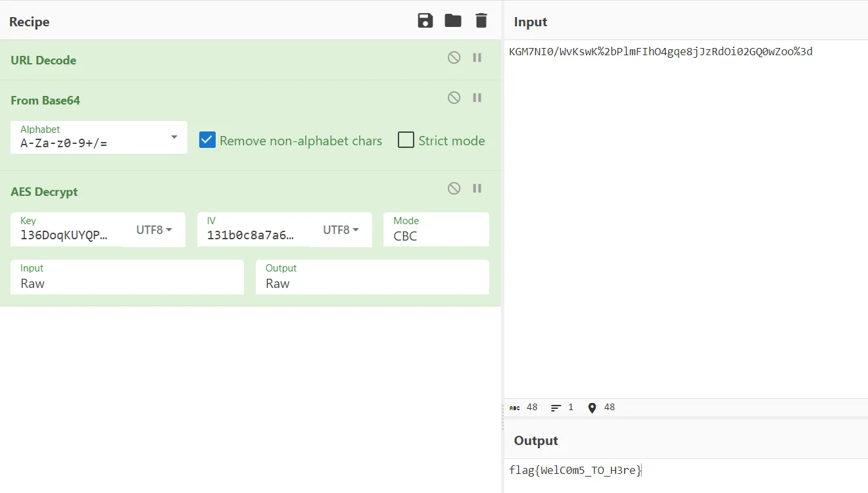This screenshot has height=493, width=868.
Task: Disable the AES Decrypt operation
Action: click(x=454, y=189)
